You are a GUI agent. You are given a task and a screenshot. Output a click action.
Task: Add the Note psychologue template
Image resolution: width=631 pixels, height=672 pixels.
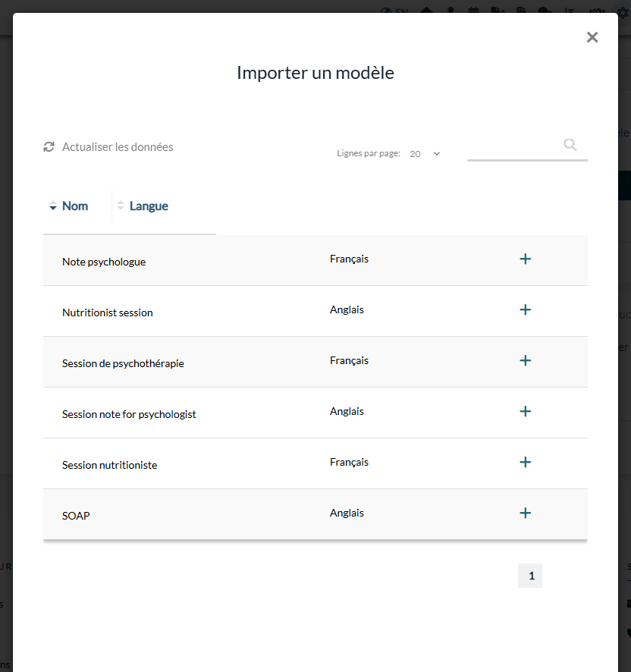(525, 259)
